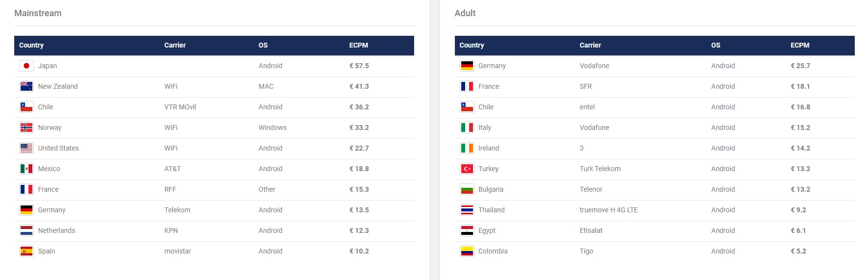868x280 pixels.
Task: Select the Mexico flag icon
Action: point(26,169)
